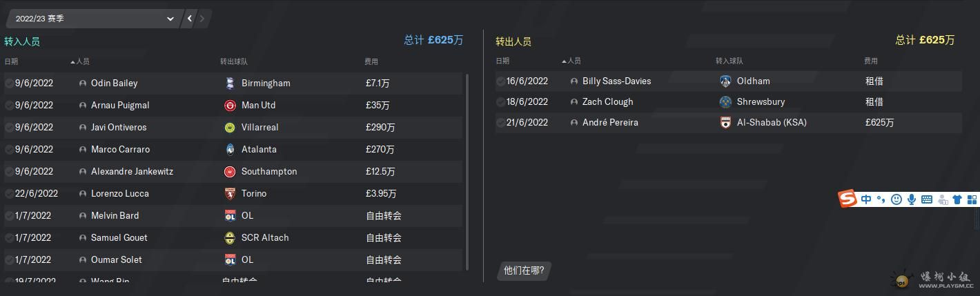Click the Man Utd club badge

(230, 106)
